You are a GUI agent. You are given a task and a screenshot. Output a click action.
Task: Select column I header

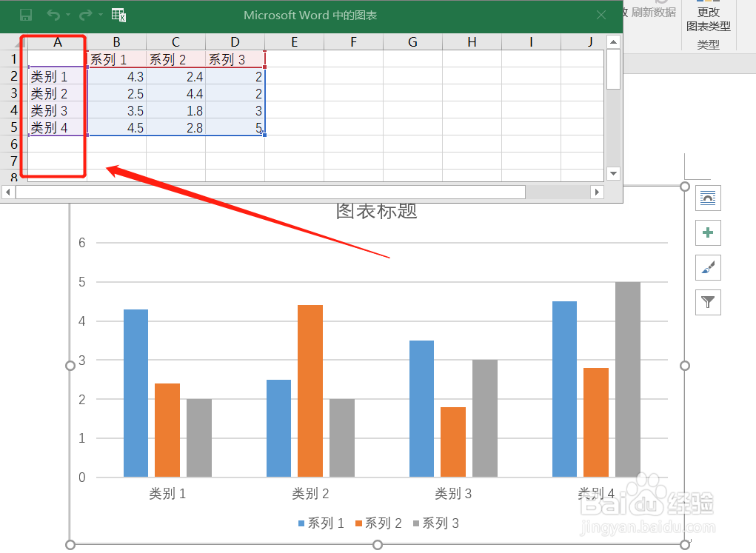coord(532,42)
